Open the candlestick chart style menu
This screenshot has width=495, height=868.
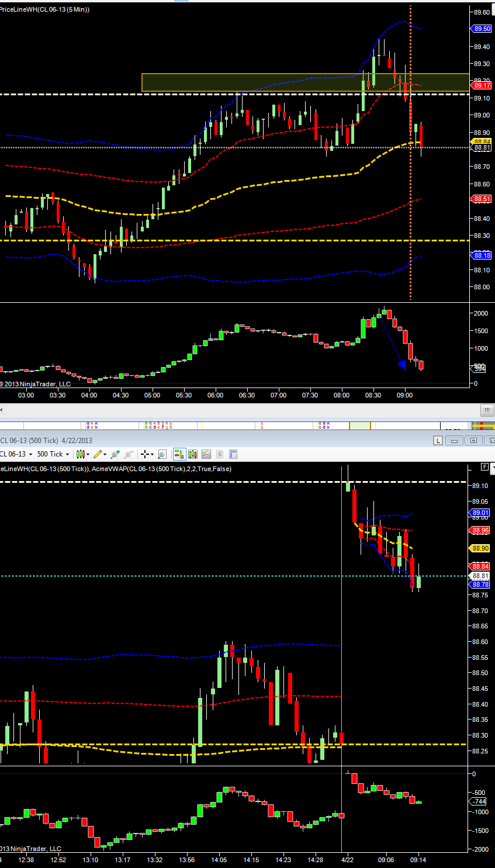(x=82, y=454)
